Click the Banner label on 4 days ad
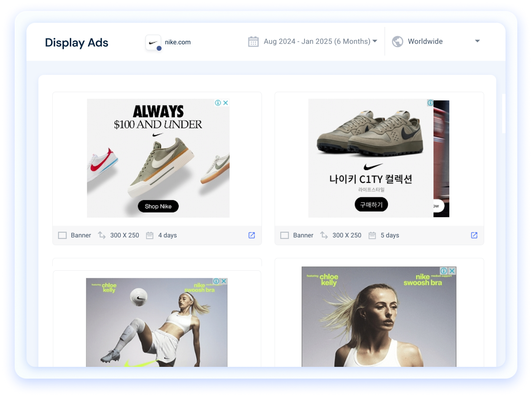This screenshot has width=532, height=397. click(x=81, y=235)
